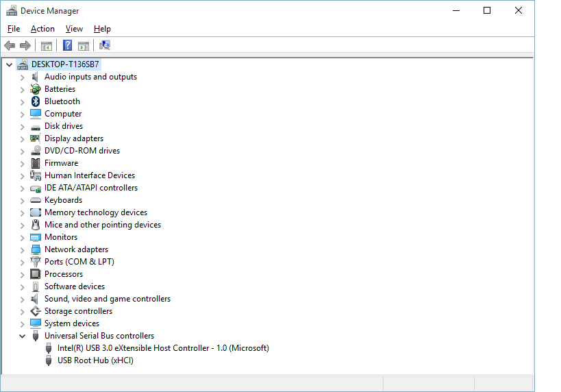561x392 pixels.
Task: Select the Bluetooth label
Action: (62, 101)
